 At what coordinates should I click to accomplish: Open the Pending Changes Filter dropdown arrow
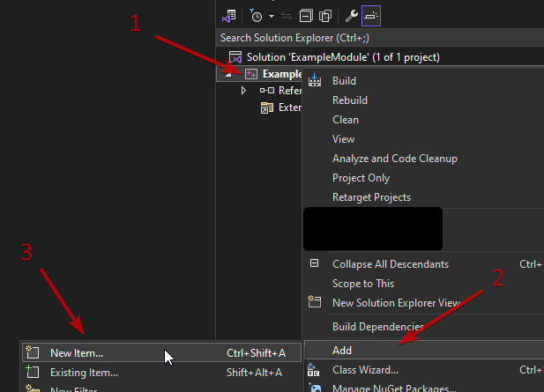point(271,16)
